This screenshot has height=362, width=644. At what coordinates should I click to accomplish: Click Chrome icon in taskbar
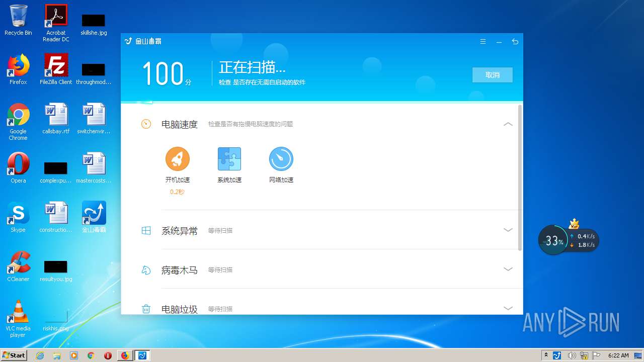(91, 355)
